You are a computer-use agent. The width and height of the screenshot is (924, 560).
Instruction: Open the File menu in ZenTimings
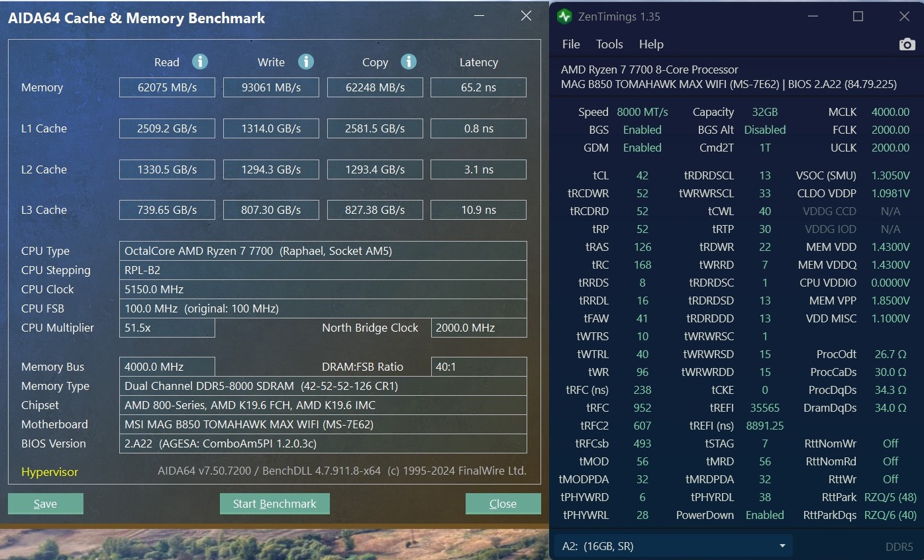click(x=571, y=44)
